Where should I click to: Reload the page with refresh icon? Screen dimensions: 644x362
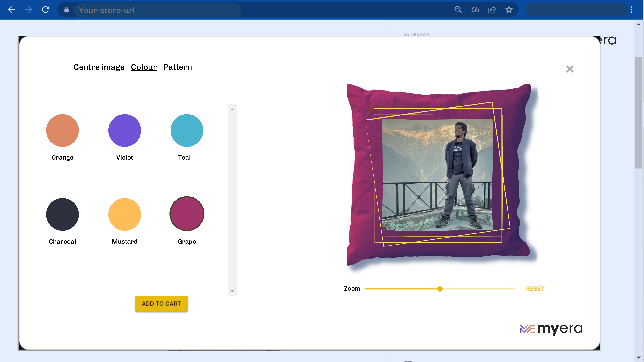coord(45,10)
